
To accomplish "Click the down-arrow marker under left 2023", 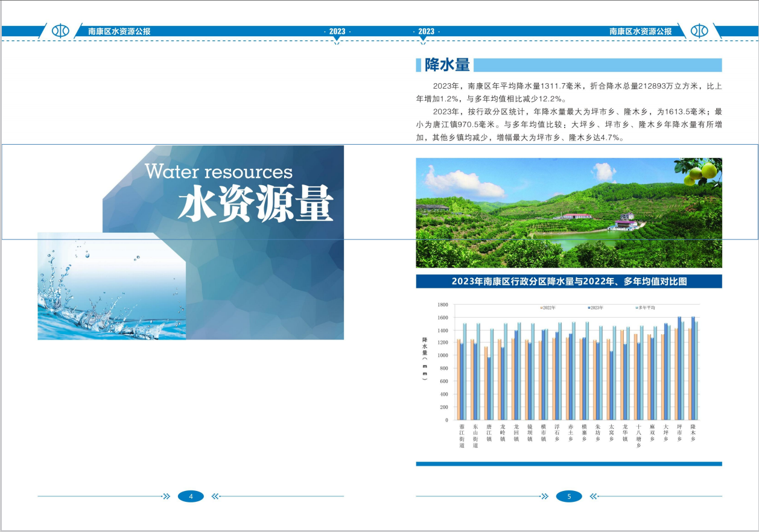I will (337, 40).
